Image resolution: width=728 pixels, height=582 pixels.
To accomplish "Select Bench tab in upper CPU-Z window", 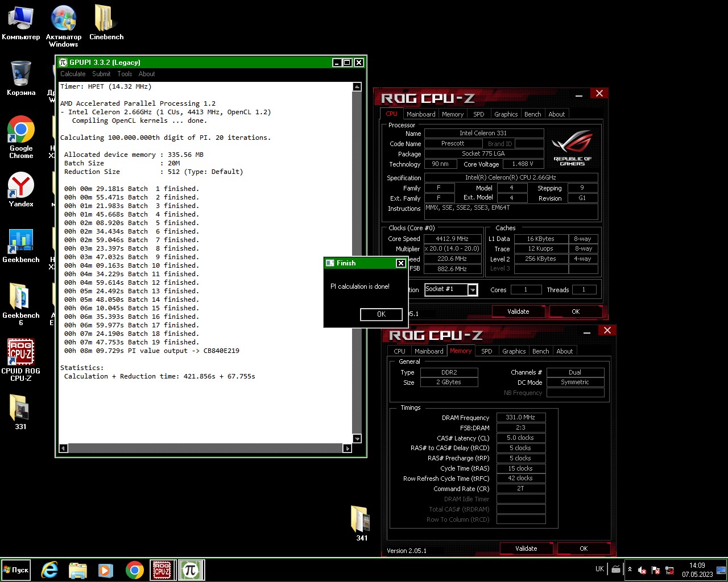I will pos(533,114).
